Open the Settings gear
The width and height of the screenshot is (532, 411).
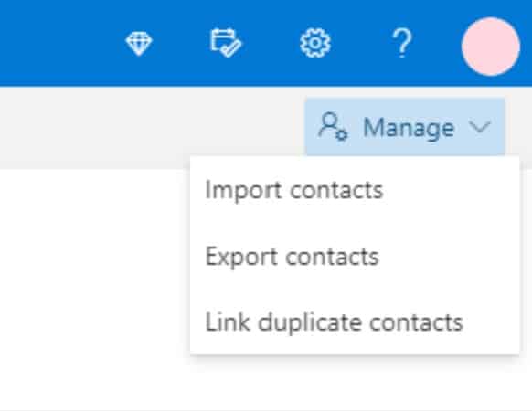click(315, 43)
